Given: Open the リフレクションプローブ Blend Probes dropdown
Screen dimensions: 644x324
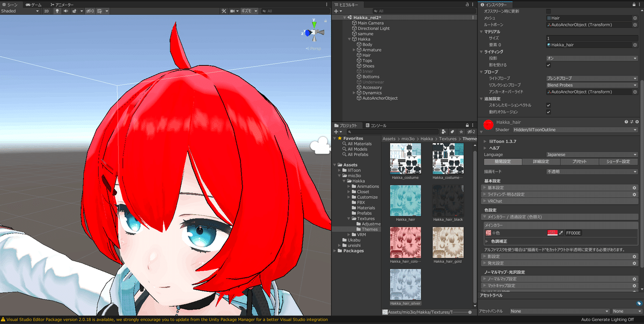Looking at the screenshot, I should tap(591, 85).
